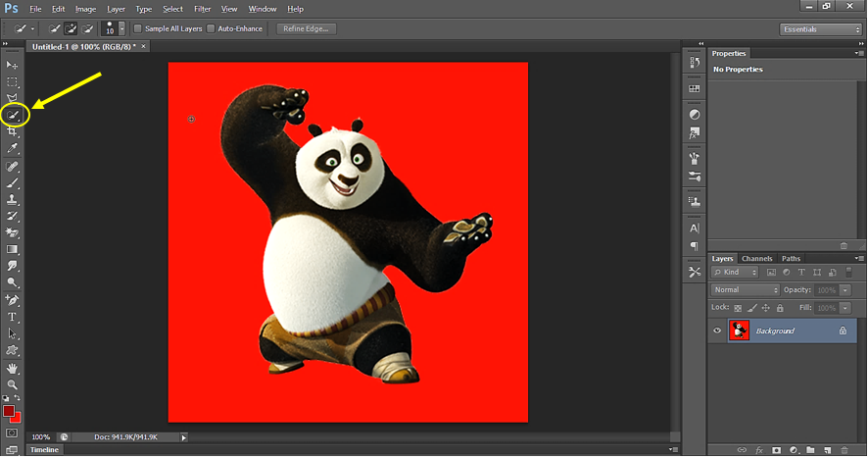Click the Refine Edge button
Viewport: 868px width, 458px height.
coord(306,28)
